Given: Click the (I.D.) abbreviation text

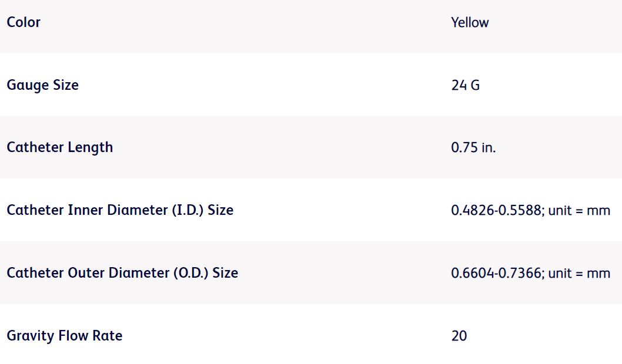Looking at the screenshot, I should 187,210.
